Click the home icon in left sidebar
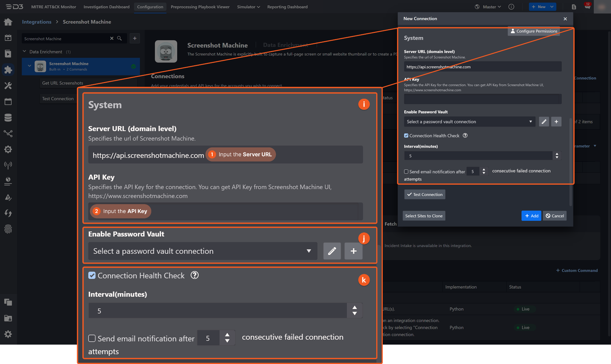The height and width of the screenshot is (364, 611). (8, 22)
